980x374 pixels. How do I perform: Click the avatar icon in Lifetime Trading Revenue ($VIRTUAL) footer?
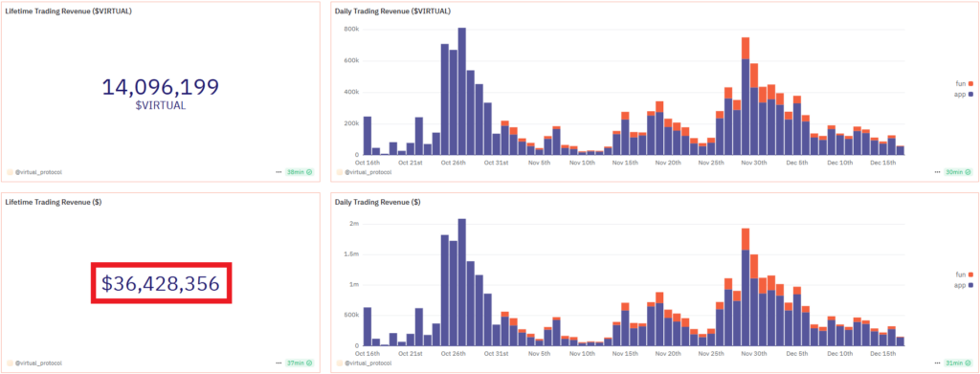pos(10,172)
